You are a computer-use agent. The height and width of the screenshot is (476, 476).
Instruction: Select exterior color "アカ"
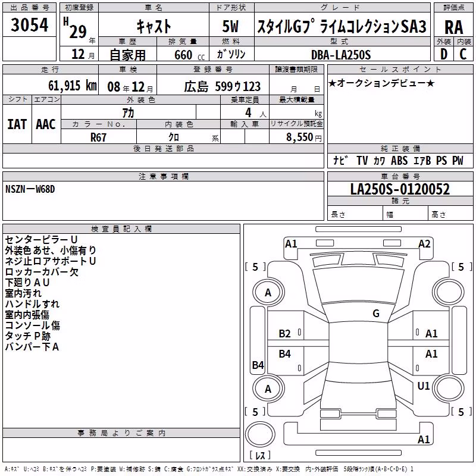pos(128,113)
